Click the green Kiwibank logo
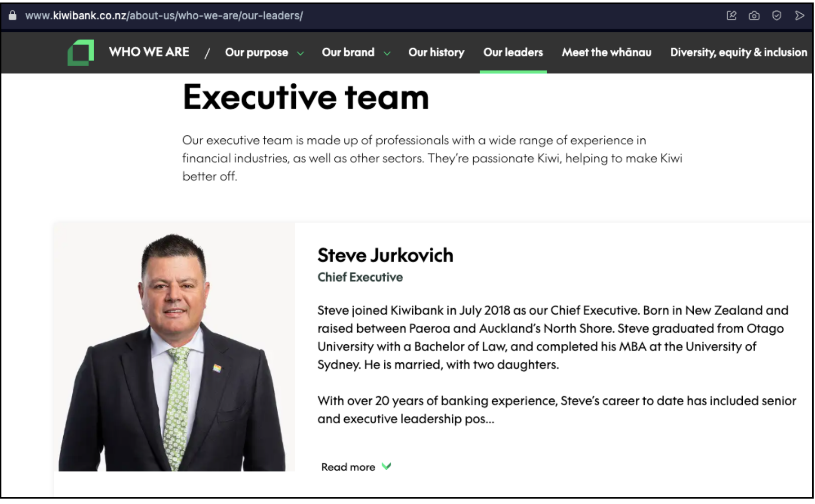The height and width of the screenshot is (504, 815). pyautogui.click(x=80, y=52)
